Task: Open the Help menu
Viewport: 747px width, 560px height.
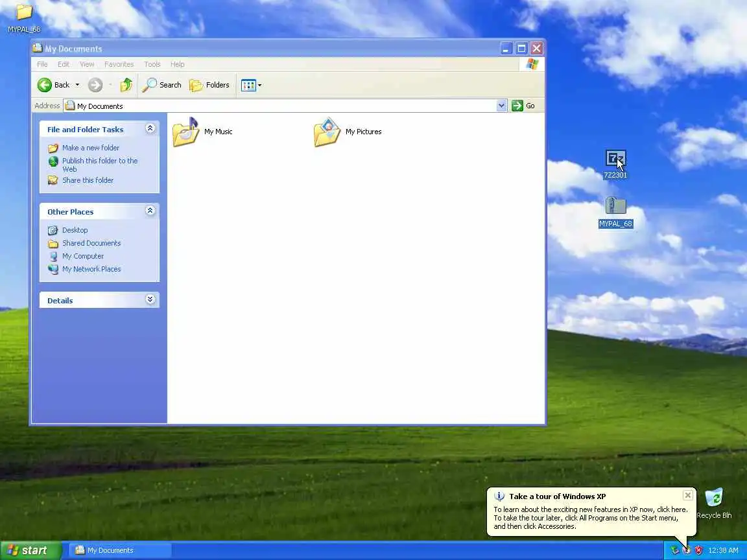Action: (x=177, y=64)
